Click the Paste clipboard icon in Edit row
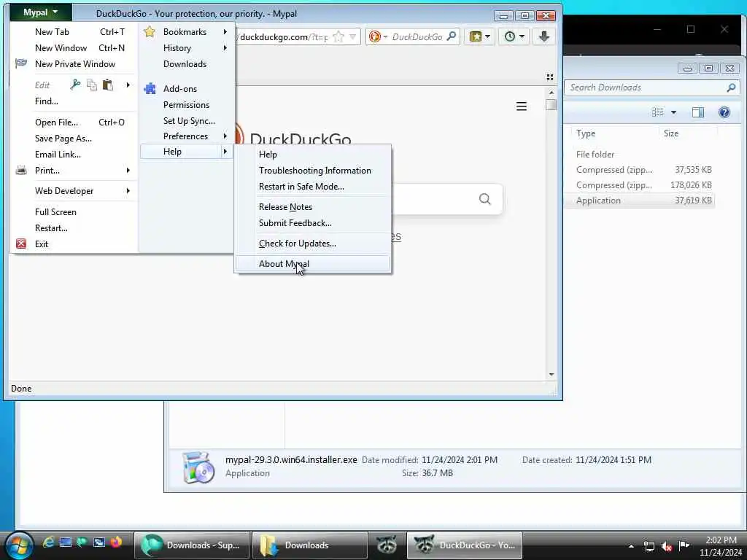 tap(108, 85)
